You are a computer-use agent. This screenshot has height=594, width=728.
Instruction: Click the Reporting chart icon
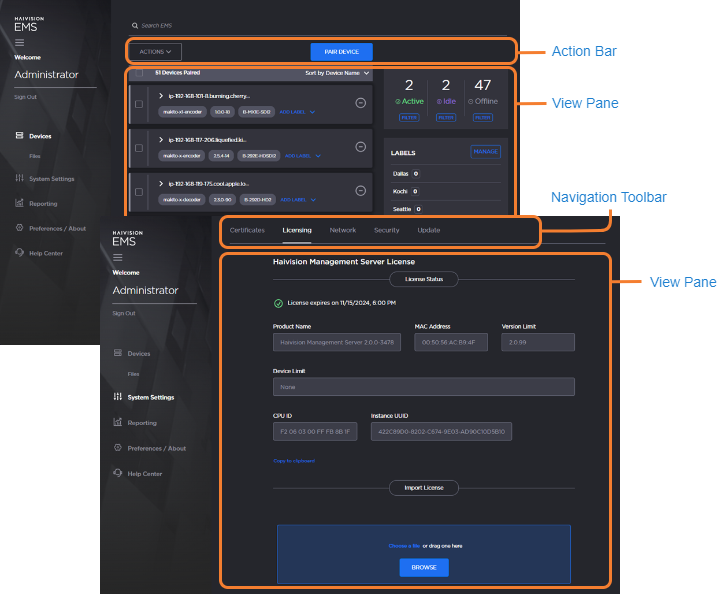pos(19,203)
